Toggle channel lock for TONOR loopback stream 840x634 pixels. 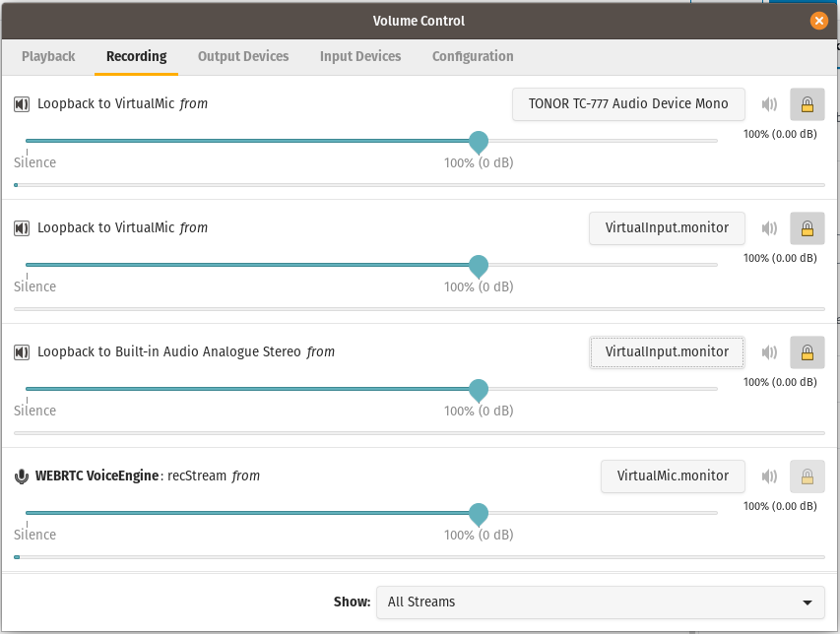click(808, 104)
